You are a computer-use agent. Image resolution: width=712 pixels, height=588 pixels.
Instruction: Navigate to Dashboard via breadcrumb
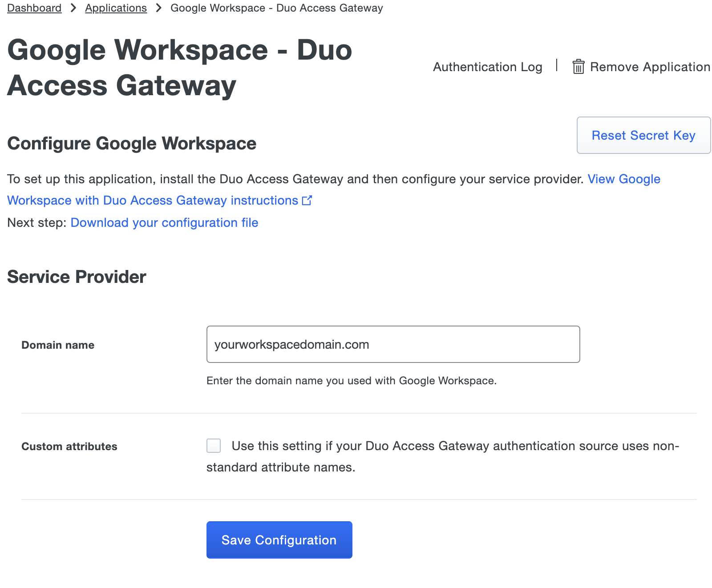(x=34, y=8)
